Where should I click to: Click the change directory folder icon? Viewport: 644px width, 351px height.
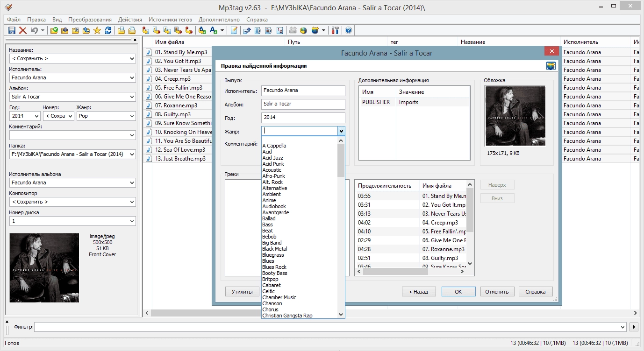[54, 30]
